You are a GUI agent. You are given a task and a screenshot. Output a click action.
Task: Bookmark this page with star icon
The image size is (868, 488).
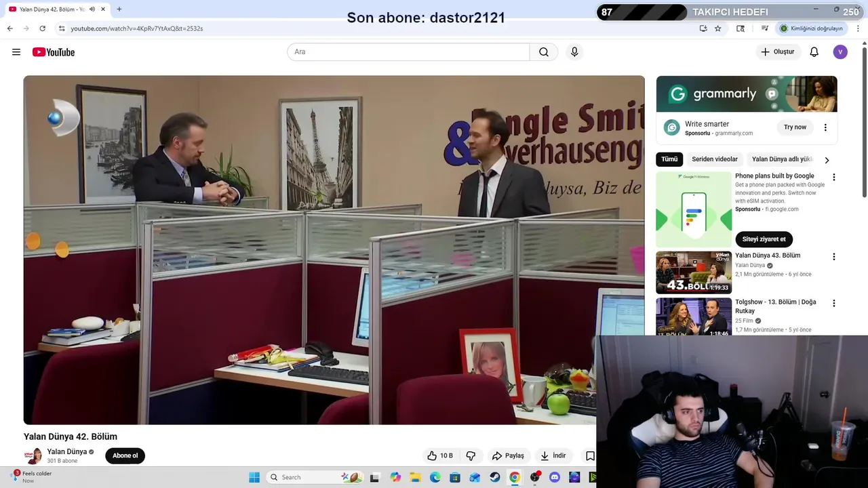[718, 28]
